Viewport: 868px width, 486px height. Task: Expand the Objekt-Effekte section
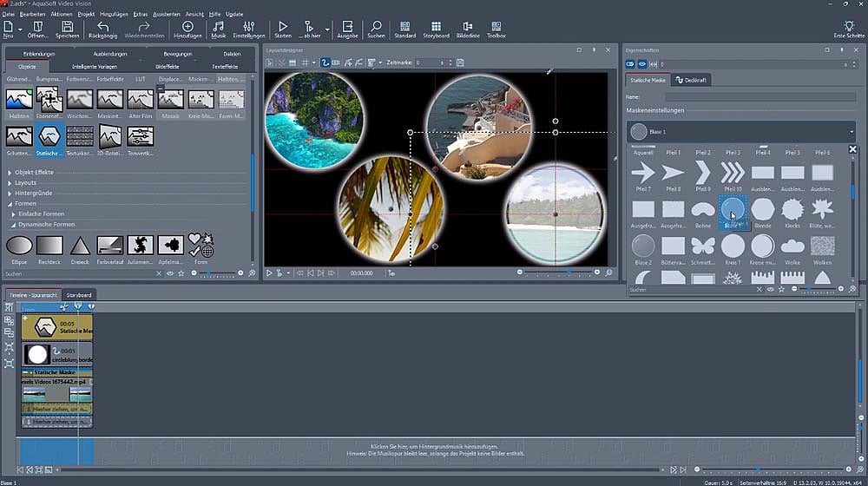(33, 173)
